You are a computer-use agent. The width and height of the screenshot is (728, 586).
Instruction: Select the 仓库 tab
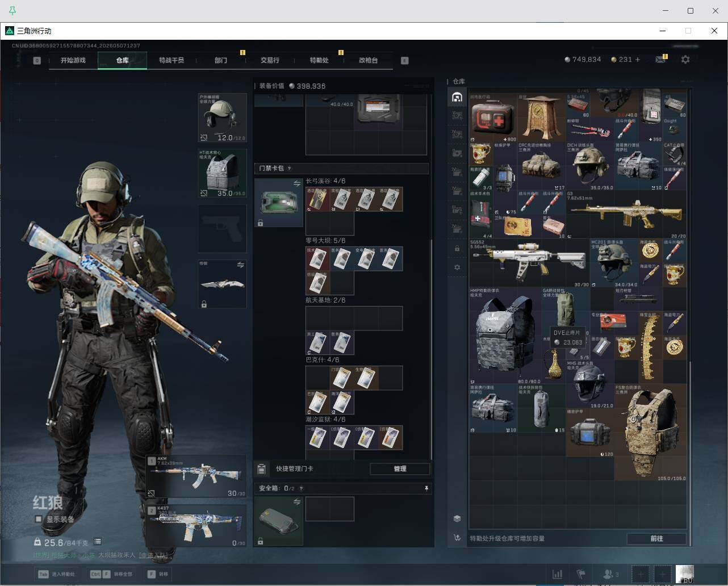pos(122,60)
